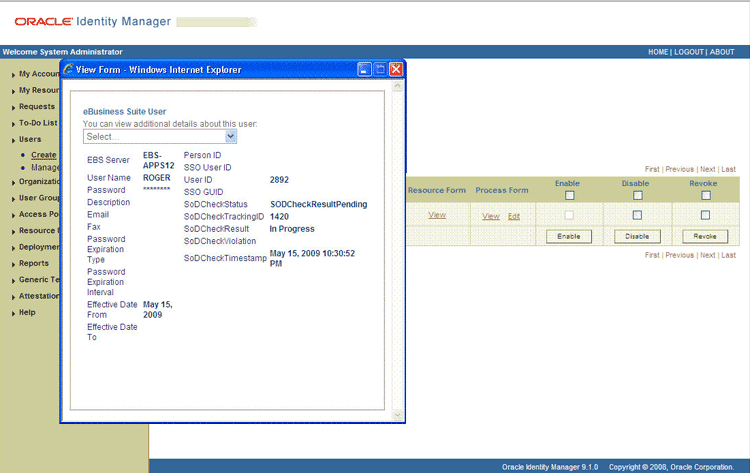Tick the Revoke column header checkbox
This screenshot has width=750, height=473.
(706, 195)
